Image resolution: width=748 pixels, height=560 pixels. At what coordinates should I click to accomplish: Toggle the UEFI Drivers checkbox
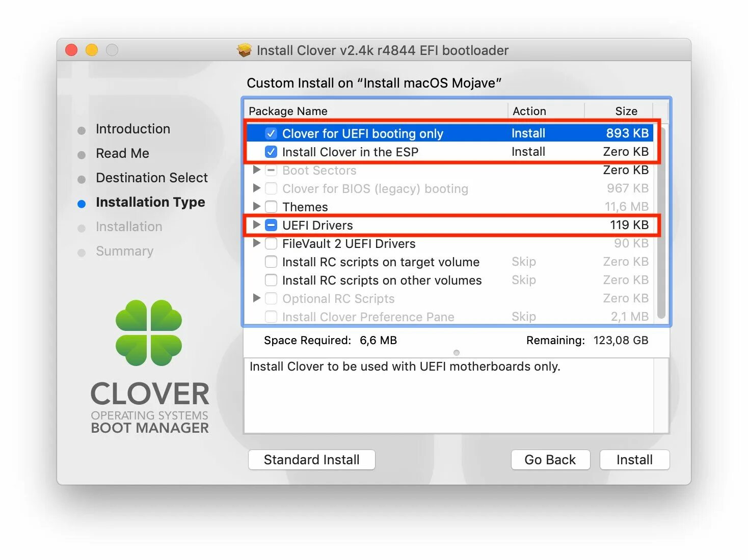pyautogui.click(x=271, y=225)
